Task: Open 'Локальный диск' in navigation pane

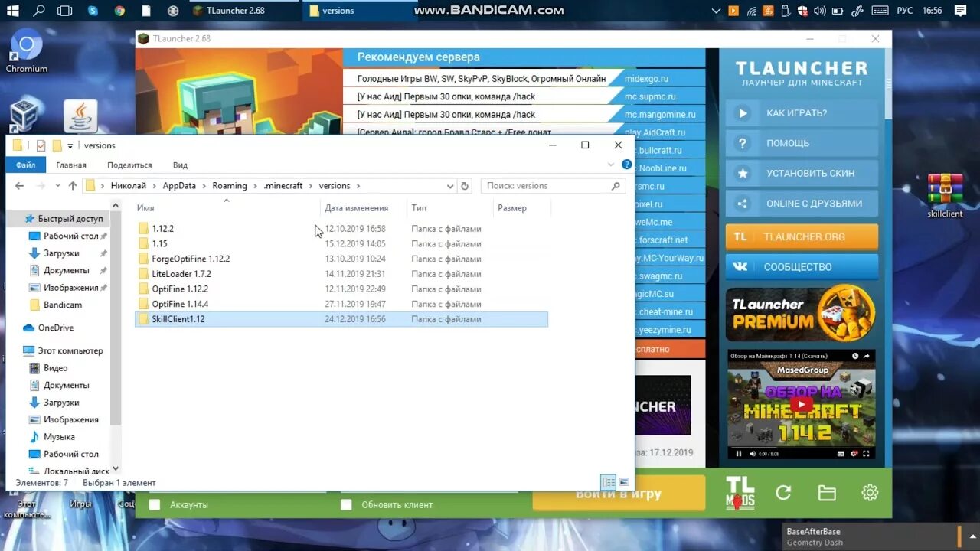Action: tap(76, 471)
